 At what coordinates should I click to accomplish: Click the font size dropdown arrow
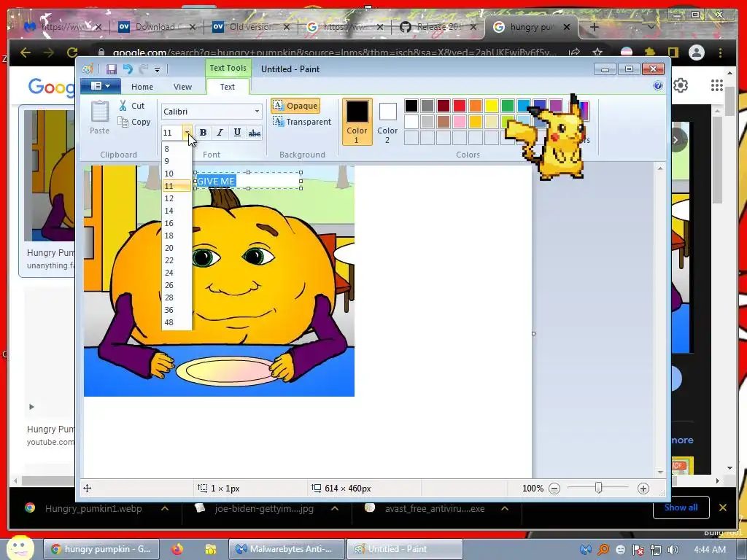click(187, 133)
